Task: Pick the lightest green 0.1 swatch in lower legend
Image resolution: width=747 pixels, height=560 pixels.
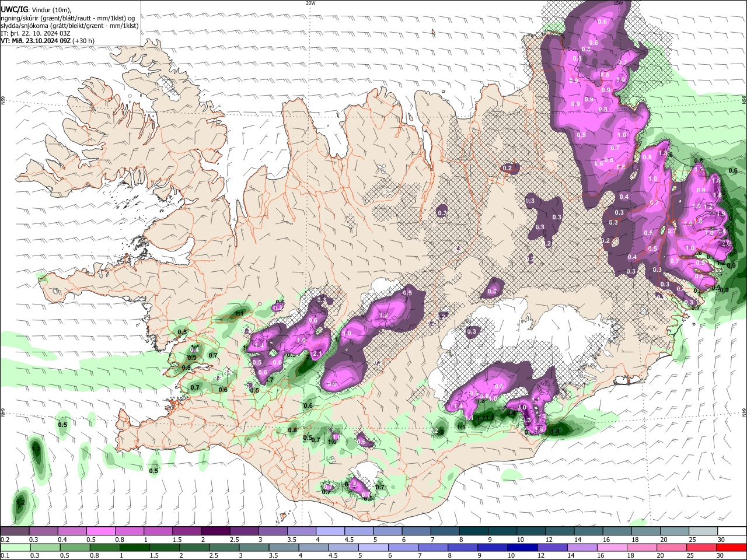Action: point(15,547)
